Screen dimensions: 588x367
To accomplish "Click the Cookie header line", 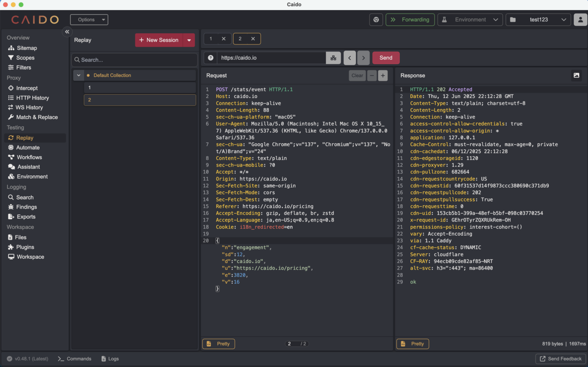I will pos(254,227).
